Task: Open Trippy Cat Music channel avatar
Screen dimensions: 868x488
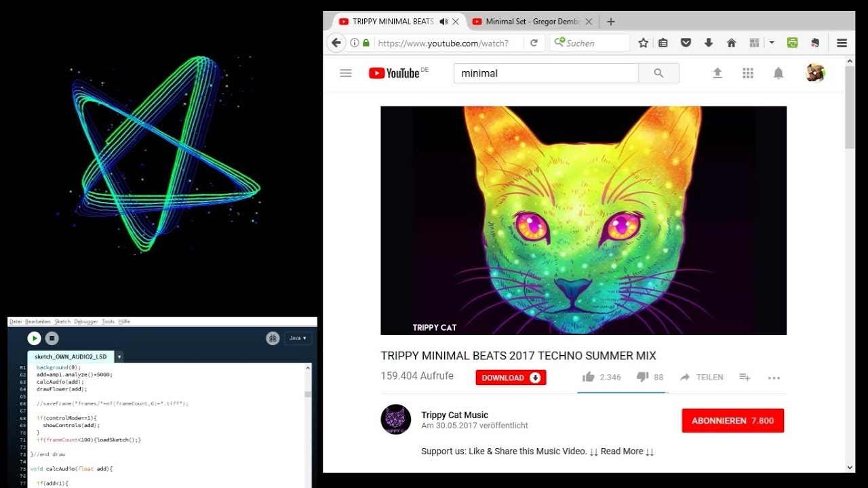Action: click(395, 420)
